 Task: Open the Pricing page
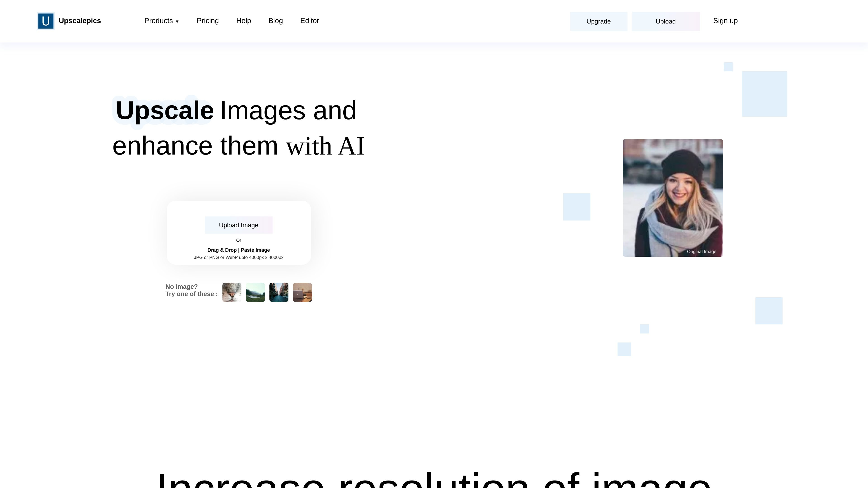(x=208, y=21)
